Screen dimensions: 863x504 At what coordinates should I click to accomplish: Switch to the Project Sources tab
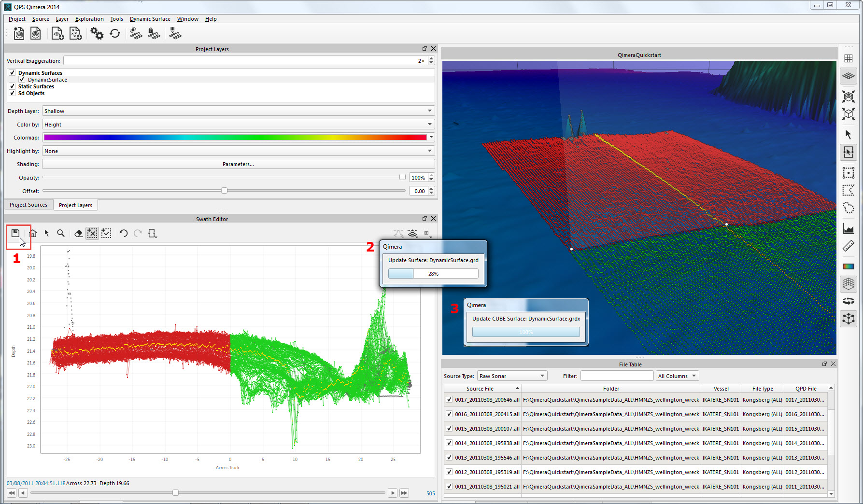tap(28, 205)
